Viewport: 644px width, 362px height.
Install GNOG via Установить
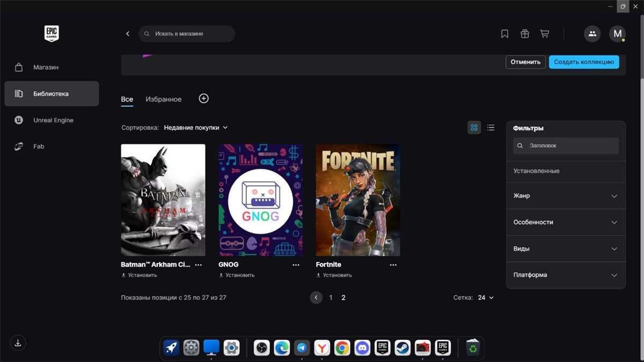click(237, 275)
